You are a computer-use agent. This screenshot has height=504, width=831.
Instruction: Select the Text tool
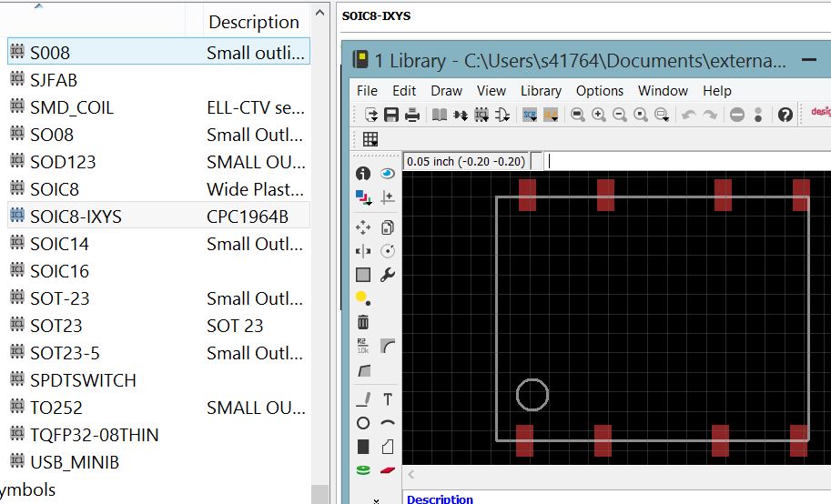[388, 399]
